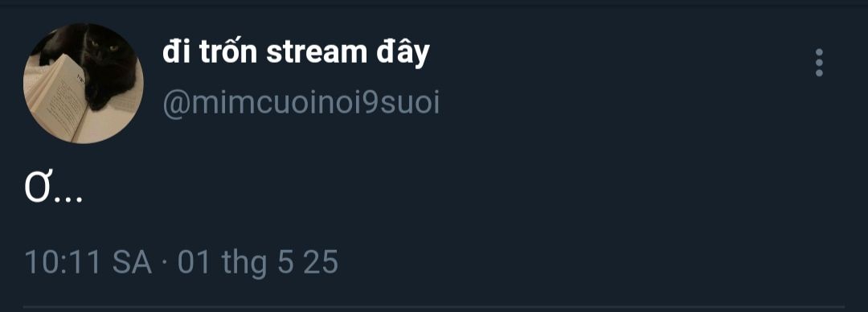Click the divider line below the timestamp

[x=434, y=306]
